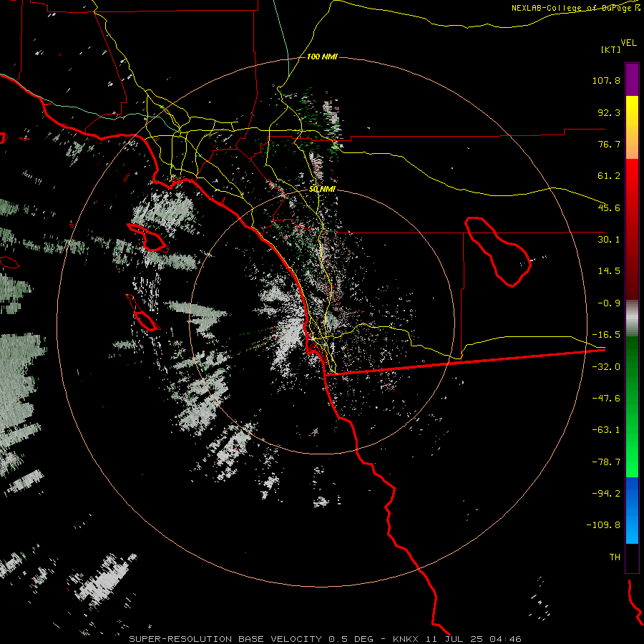
Task: Click the Super-Resolution Base Velocity caption
Action: 326,639
